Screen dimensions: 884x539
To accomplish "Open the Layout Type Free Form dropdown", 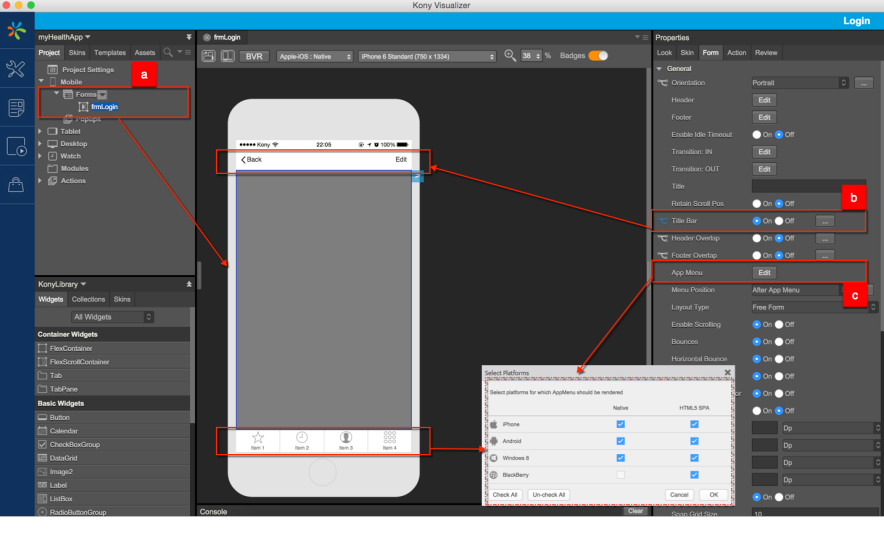I will pos(814,307).
